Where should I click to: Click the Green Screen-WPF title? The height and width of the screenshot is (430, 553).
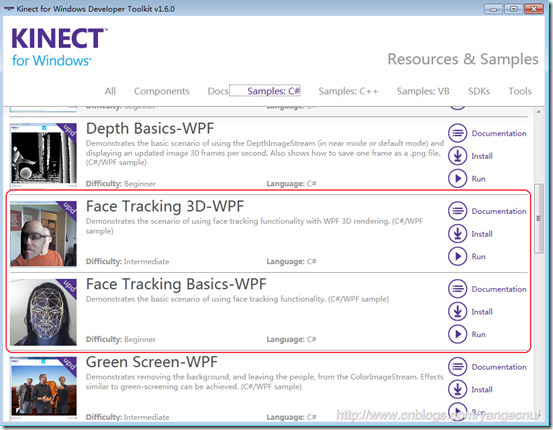(x=152, y=362)
